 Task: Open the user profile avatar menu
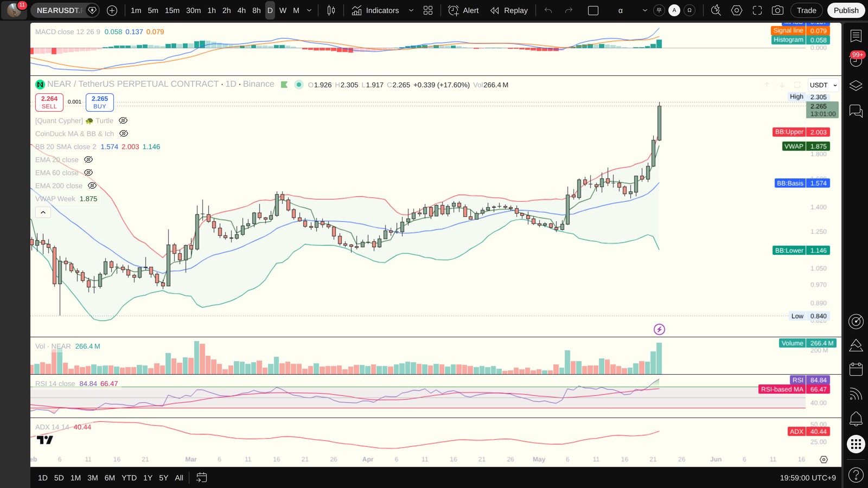pyautogui.click(x=14, y=10)
